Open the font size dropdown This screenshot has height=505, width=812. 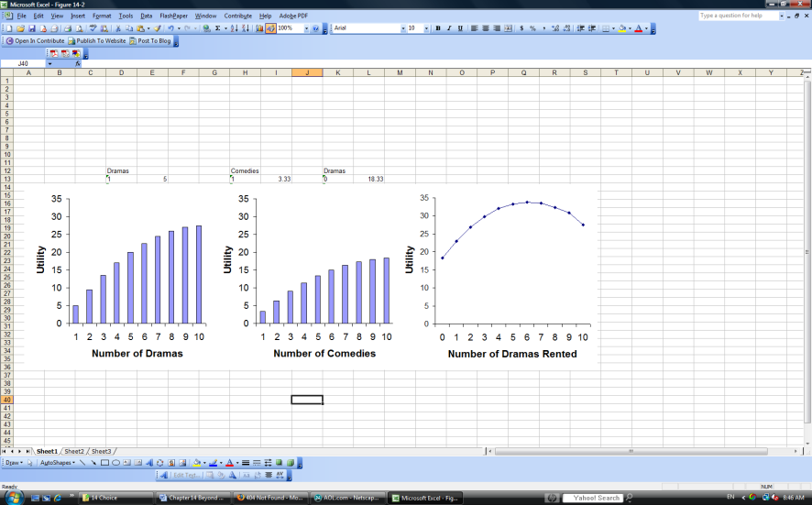pos(426,28)
